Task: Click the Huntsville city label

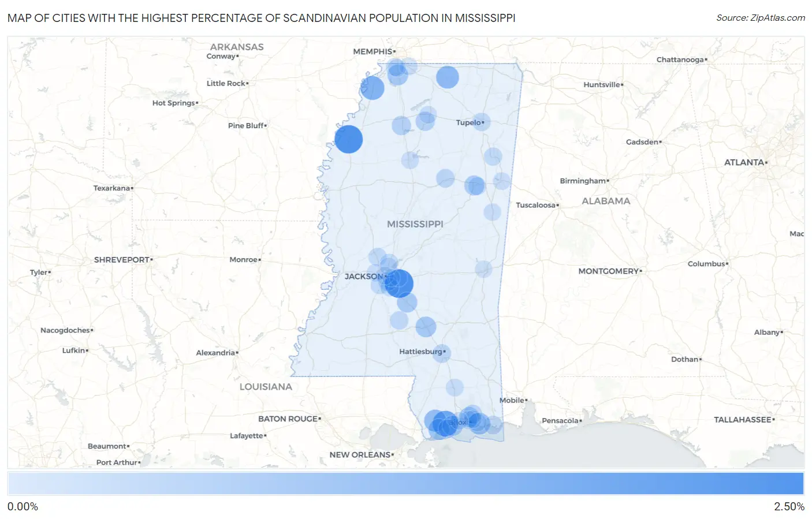Action: 602,84
